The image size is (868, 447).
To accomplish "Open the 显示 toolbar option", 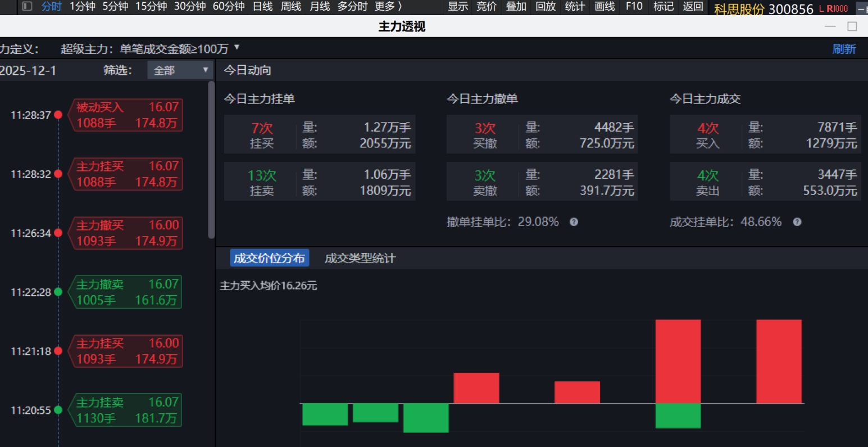I will tap(458, 7).
